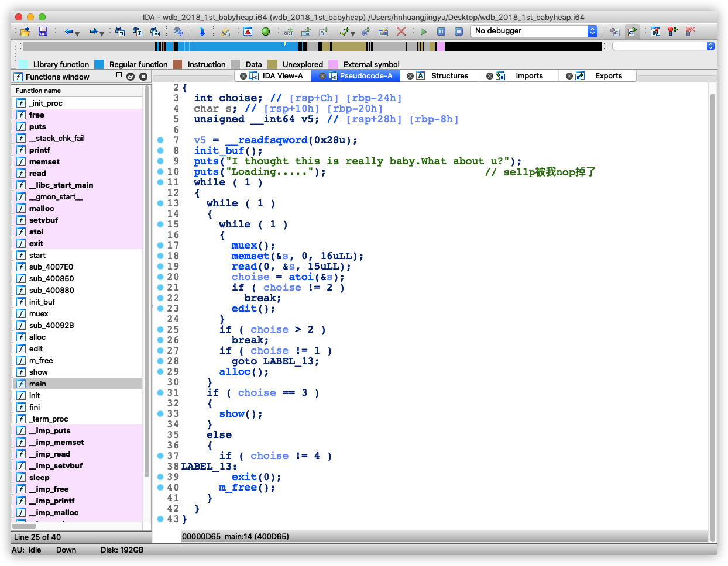Viewport: 728px width, 566px height.
Task: Toggle breakpoint dot on line 17
Action: click(160, 245)
